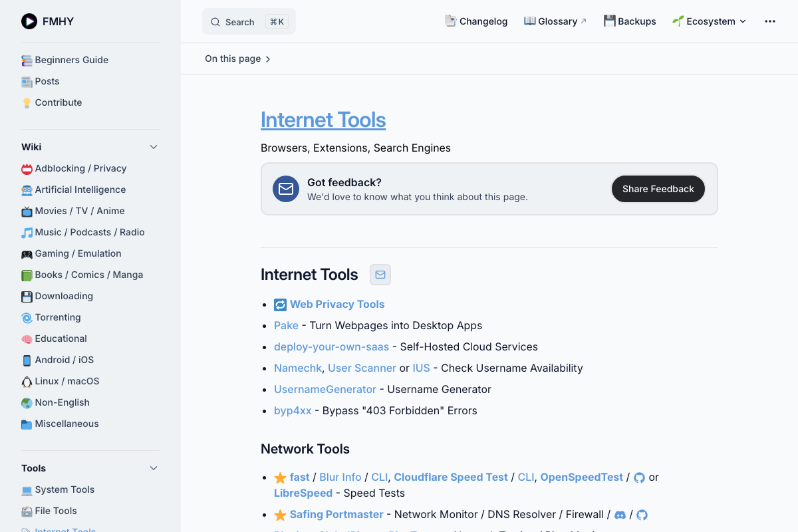The width and height of the screenshot is (798, 532).
Task: Open the three-dots extra menu
Action: (x=770, y=21)
